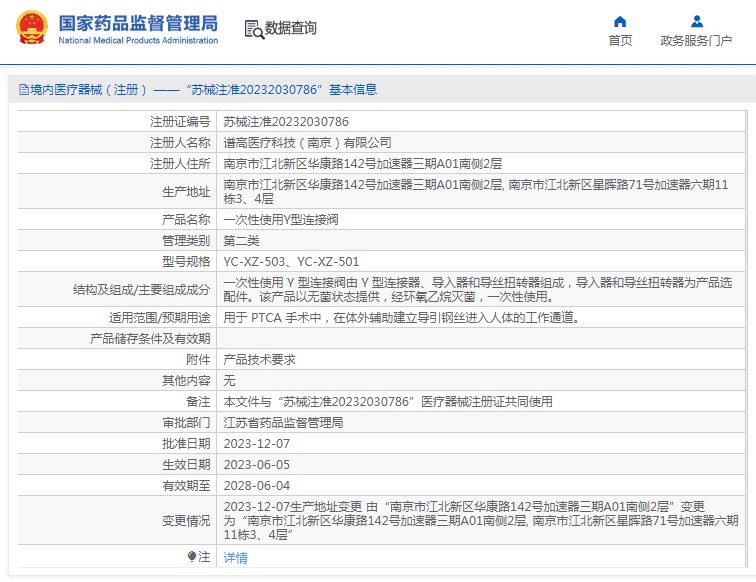
Task: Select effective date 2023-06-05
Action: point(256,465)
